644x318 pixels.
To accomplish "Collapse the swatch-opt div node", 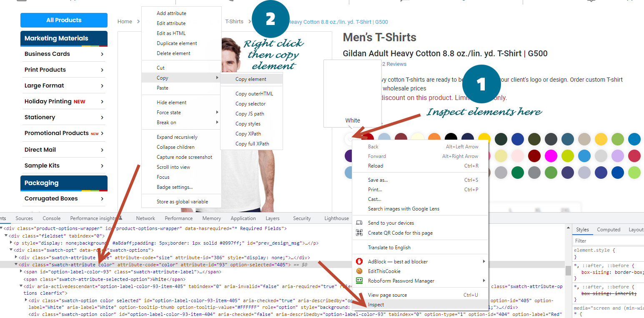I will pyautogui.click(x=11, y=250).
